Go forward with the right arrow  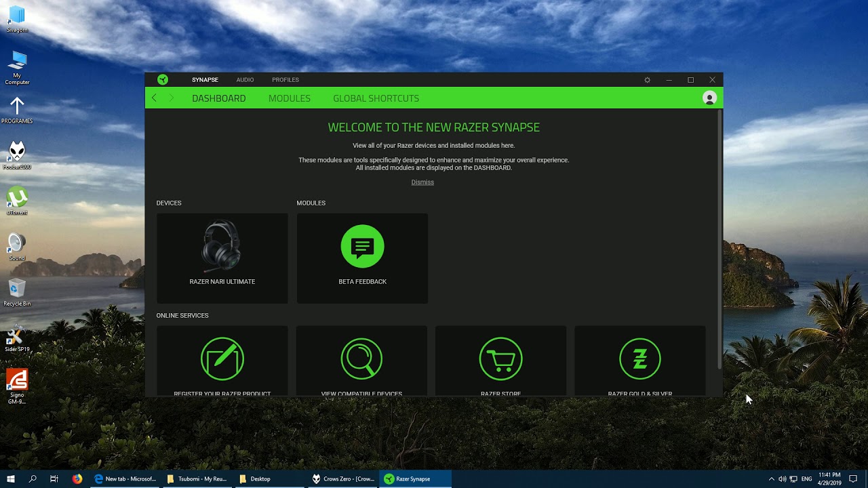pyautogui.click(x=172, y=98)
